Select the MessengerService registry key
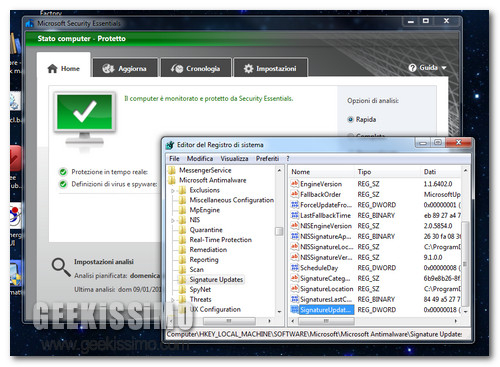500x367 pixels. tap(205, 170)
